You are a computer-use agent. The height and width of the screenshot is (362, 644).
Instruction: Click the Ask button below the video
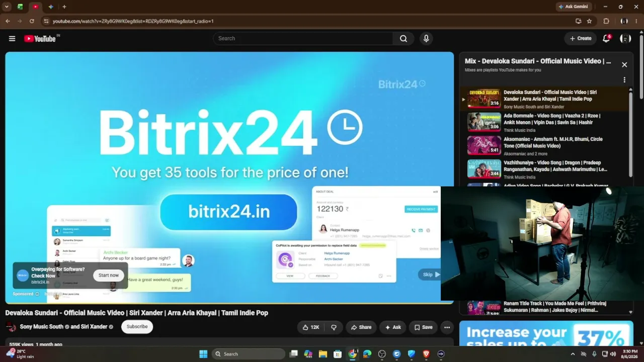point(392,327)
